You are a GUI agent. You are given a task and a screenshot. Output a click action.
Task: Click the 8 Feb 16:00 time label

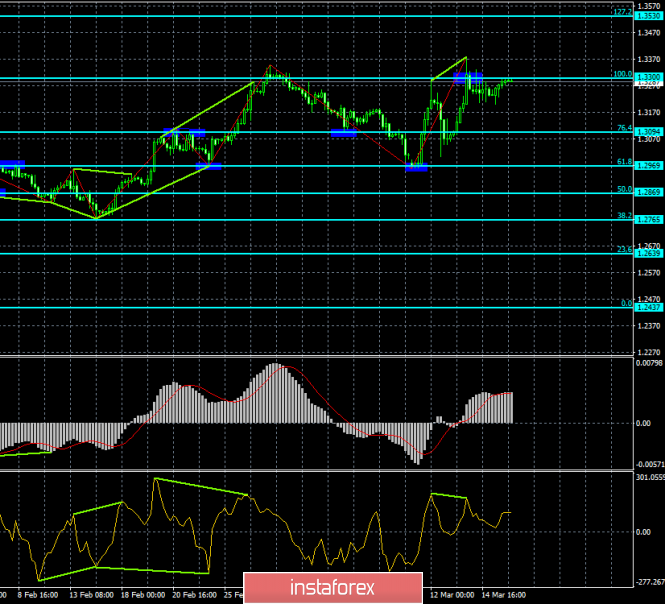click(38, 595)
